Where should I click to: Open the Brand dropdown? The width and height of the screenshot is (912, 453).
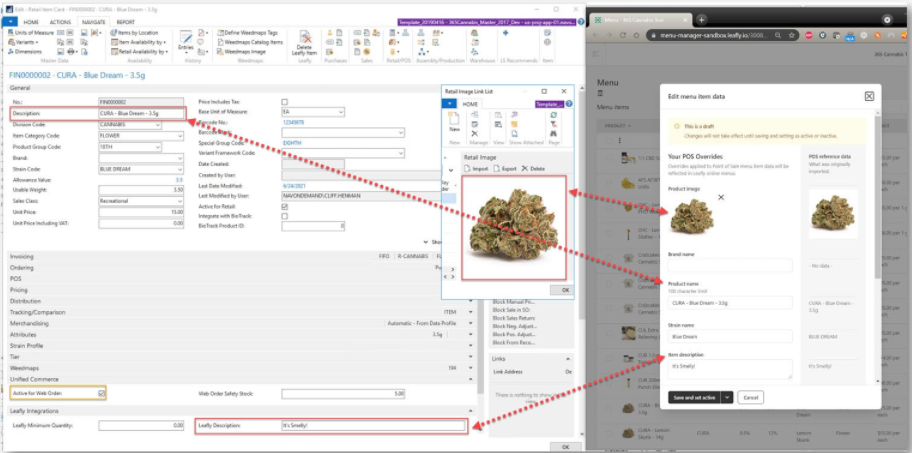(x=180, y=158)
